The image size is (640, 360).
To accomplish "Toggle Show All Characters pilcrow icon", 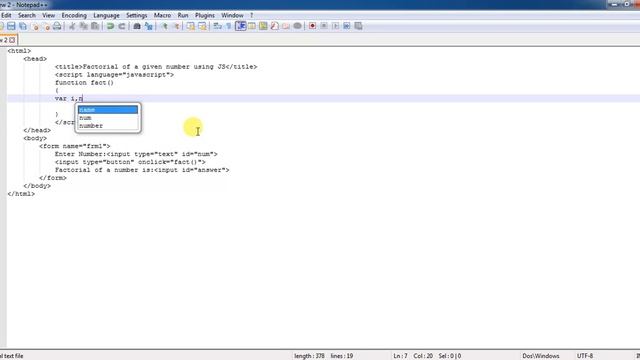I will click(x=229, y=26).
